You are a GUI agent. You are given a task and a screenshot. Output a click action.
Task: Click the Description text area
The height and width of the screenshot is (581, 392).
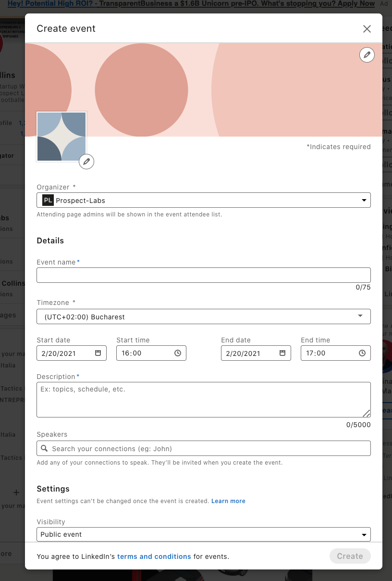[x=204, y=400]
